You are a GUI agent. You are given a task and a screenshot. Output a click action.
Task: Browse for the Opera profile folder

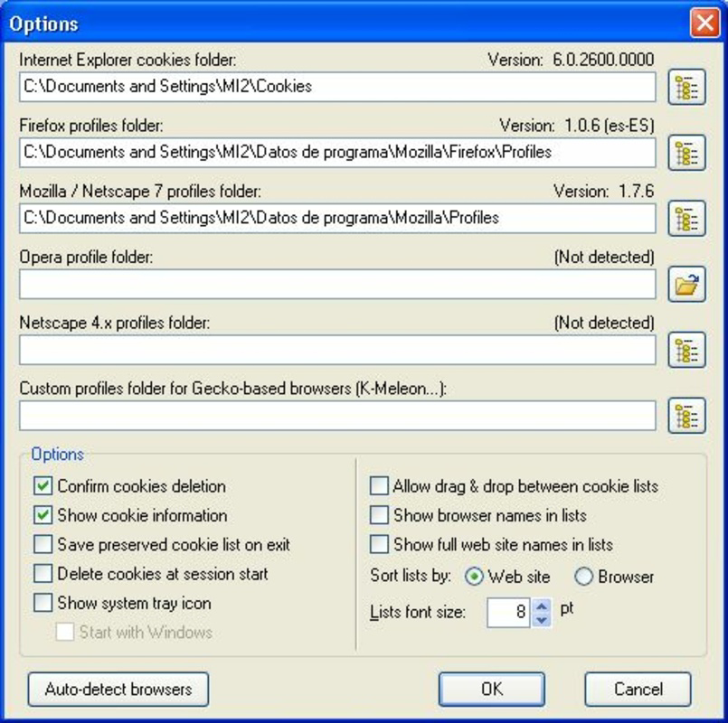coord(686,285)
